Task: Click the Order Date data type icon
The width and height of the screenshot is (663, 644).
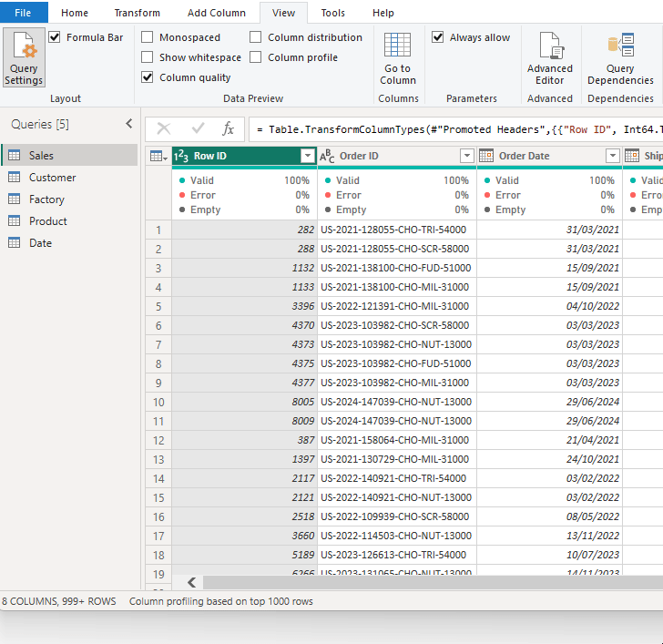Action: [486, 156]
